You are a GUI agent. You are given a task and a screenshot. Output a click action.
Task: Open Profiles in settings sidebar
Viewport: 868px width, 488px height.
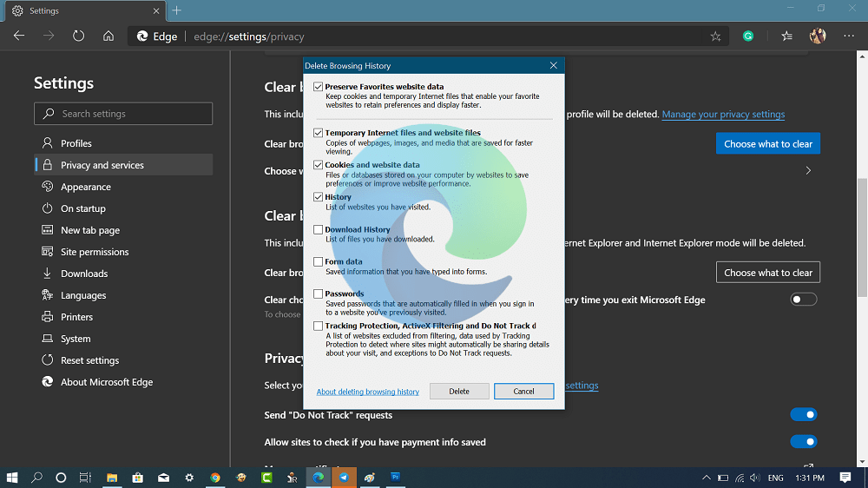(123, 143)
